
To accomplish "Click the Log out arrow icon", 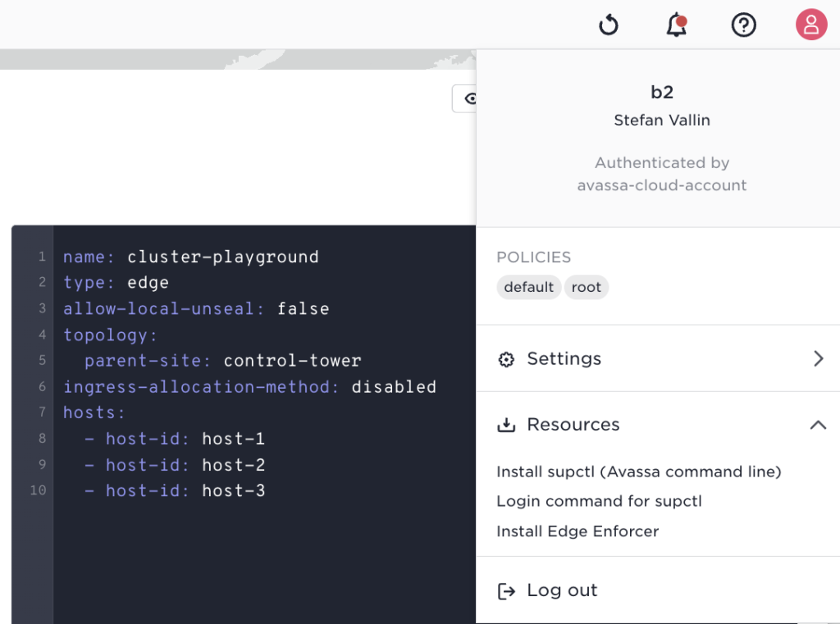I will click(506, 591).
